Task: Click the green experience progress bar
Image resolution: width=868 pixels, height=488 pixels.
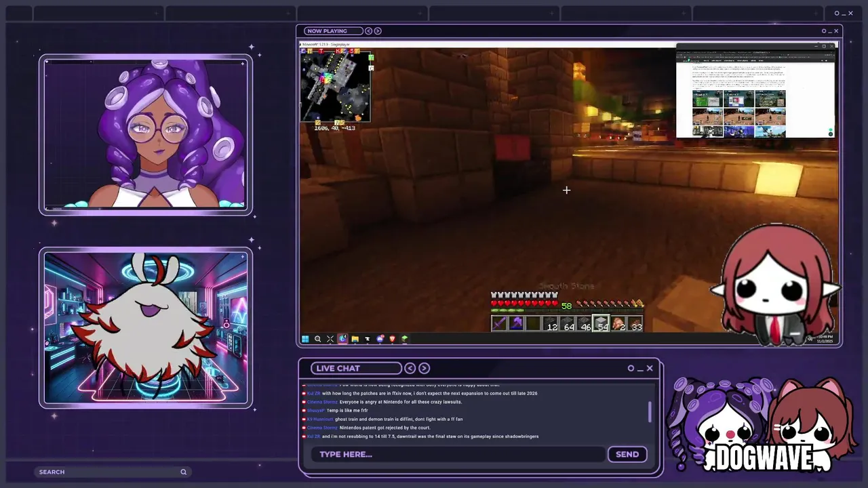Action: [x=567, y=311]
